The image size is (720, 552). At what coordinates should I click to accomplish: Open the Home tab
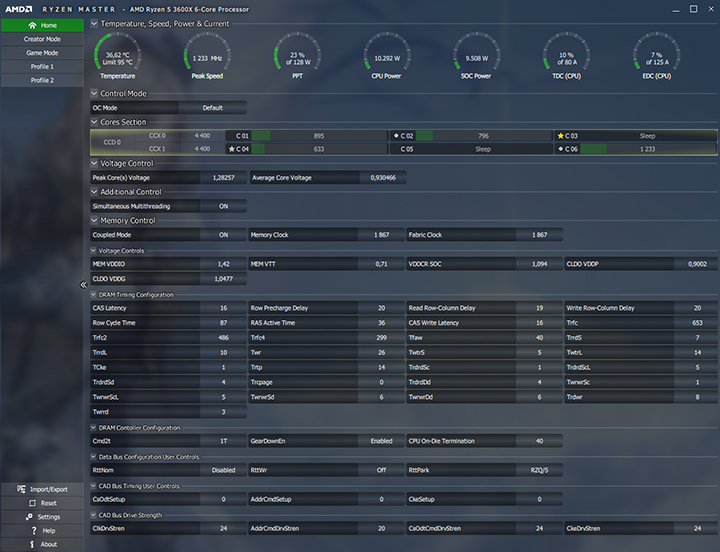pyautogui.click(x=42, y=25)
